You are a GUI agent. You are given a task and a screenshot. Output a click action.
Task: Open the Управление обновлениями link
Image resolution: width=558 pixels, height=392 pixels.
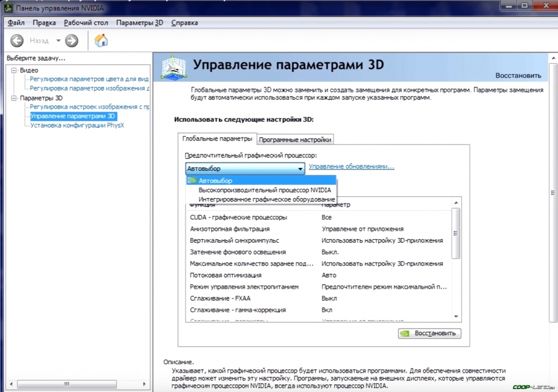point(352,167)
